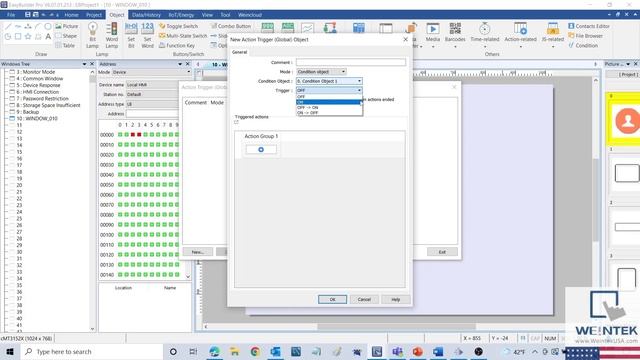The height and width of the screenshot is (360, 640).
Task: Select the line drawing tool
Action: tap(8, 26)
